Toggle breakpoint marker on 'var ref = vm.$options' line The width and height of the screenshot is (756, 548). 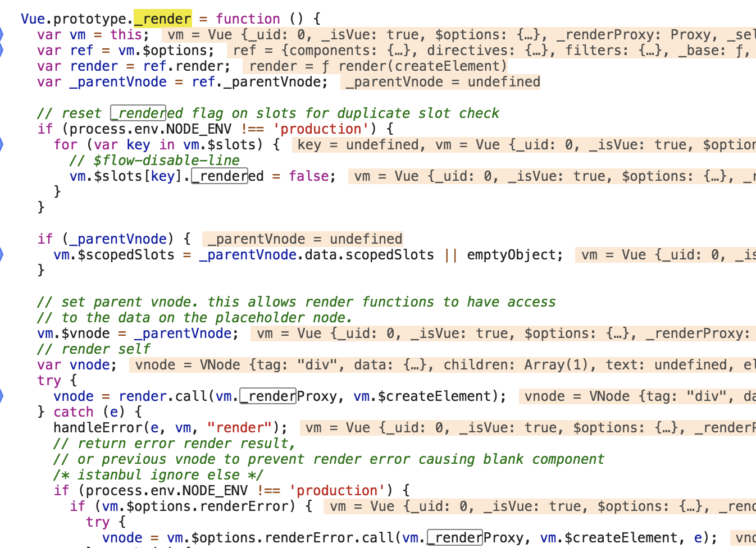(x=2, y=50)
